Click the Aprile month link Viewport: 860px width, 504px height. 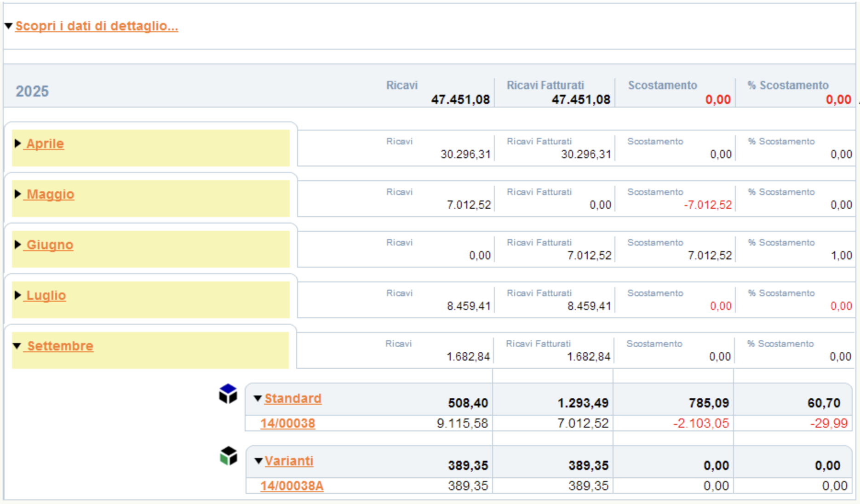pos(45,143)
